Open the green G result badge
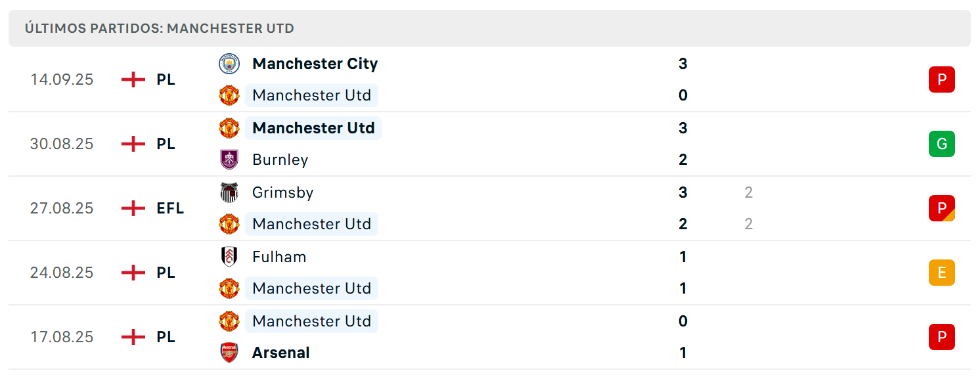Screen dimensions: 980x379 click(x=942, y=144)
